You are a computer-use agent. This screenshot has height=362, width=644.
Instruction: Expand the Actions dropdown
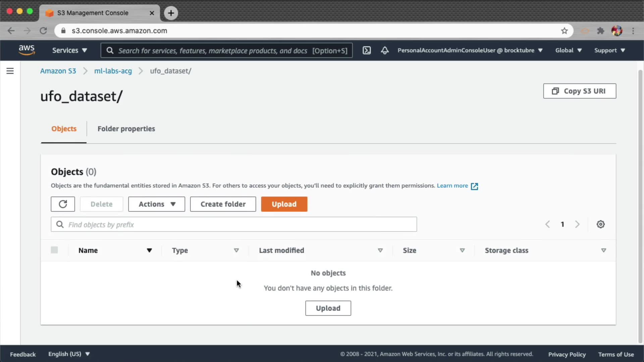point(157,204)
